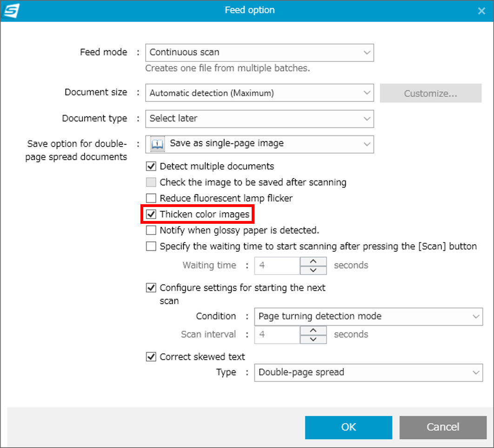Screen dimensions: 494x448
Task: Click the 'Creates one file from multiple batches.' text
Action: (227, 68)
